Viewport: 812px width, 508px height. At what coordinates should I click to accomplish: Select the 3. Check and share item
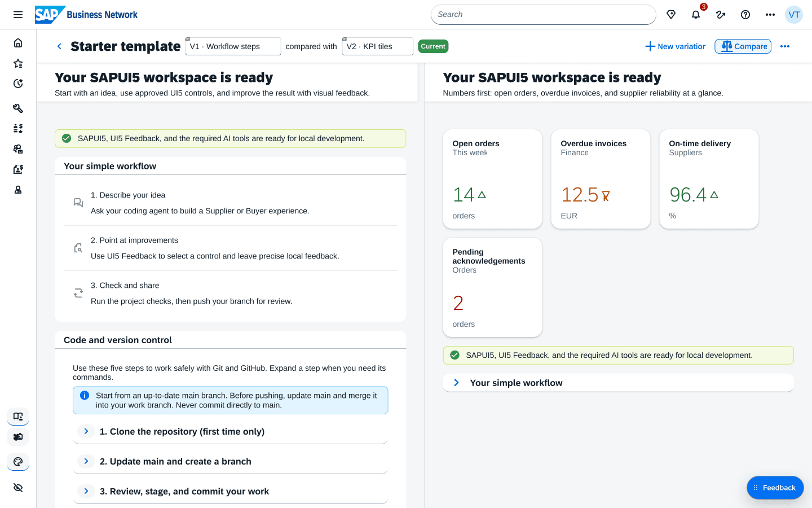point(231,293)
